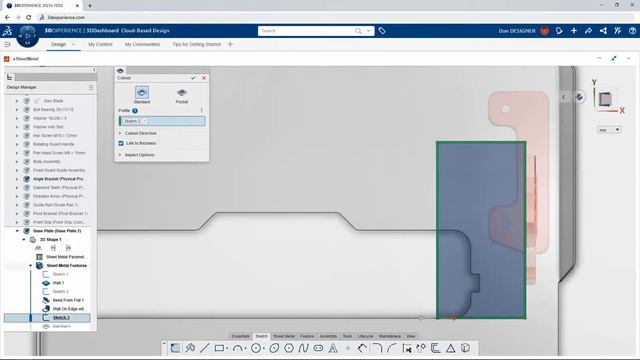The height and width of the screenshot is (360, 640).
Task: Open the Design tab dropdown arrow
Action: click(73, 44)
